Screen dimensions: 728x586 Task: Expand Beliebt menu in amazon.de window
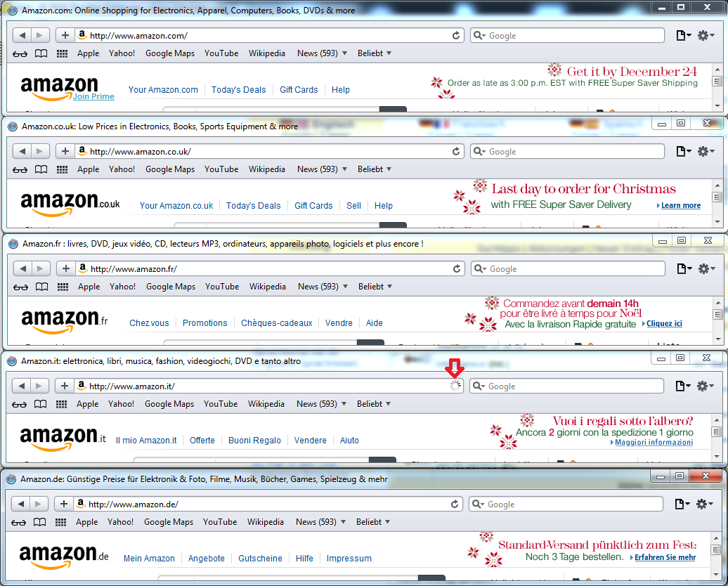point(373,522)
